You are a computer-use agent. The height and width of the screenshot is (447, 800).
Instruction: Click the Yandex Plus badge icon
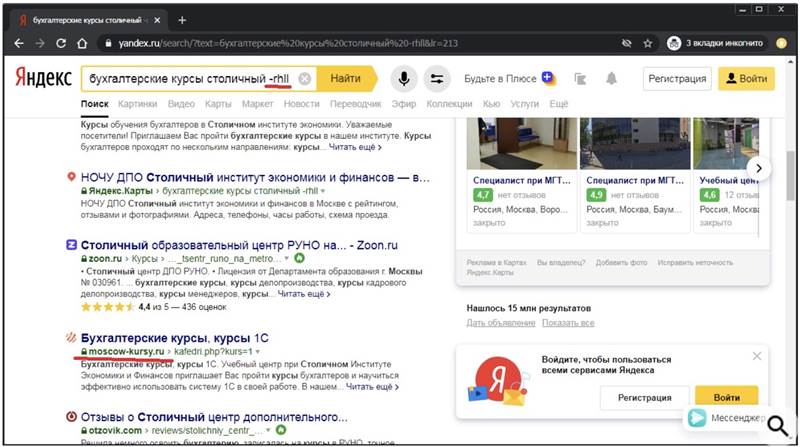point(548,78)
